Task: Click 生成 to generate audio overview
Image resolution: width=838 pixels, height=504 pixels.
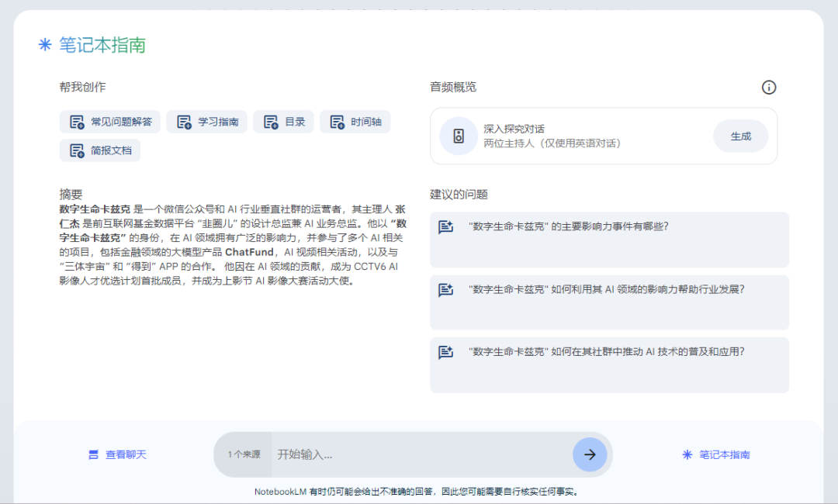Action: (x=741, y=136)
